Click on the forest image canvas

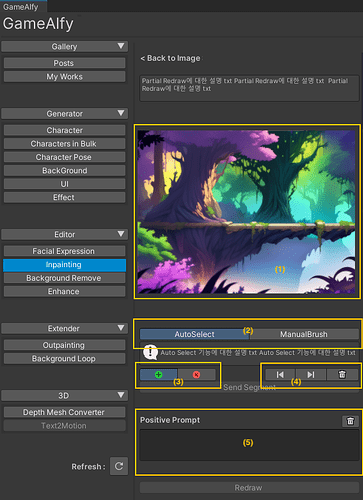point(246,212)
